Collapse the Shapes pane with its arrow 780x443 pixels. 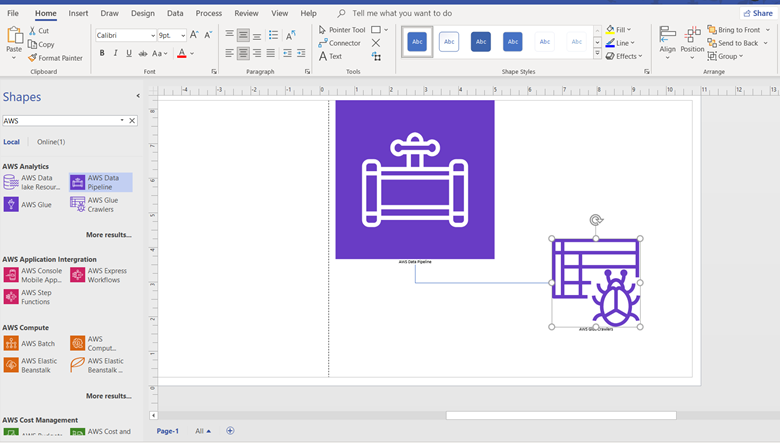(138, 96)
